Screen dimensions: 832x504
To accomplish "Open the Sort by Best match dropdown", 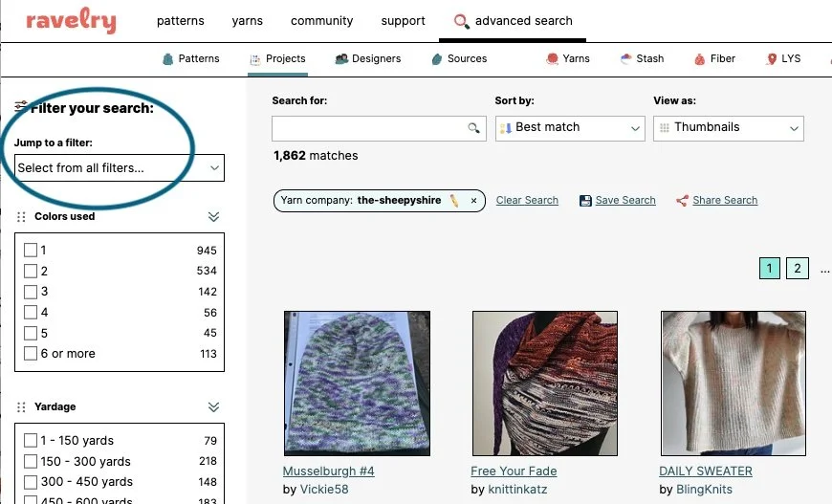I will (570, 128).
